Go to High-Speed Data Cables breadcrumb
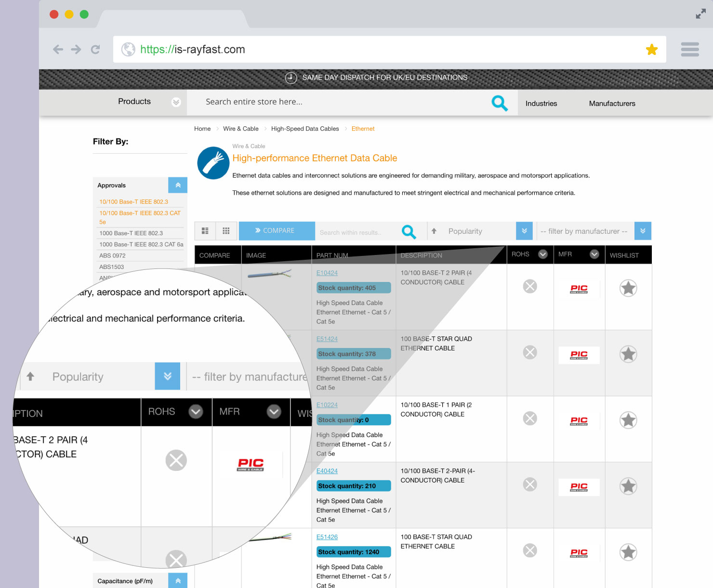 coord(305,129)
